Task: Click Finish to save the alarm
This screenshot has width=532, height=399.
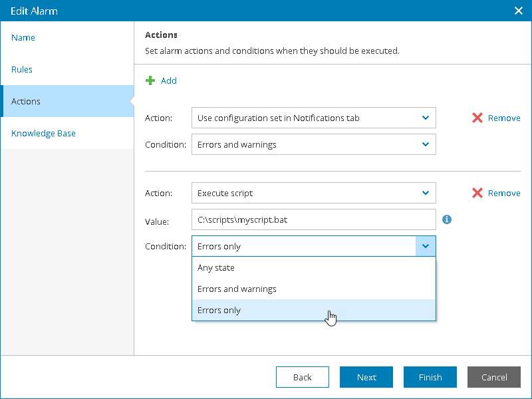Action: 430,377
